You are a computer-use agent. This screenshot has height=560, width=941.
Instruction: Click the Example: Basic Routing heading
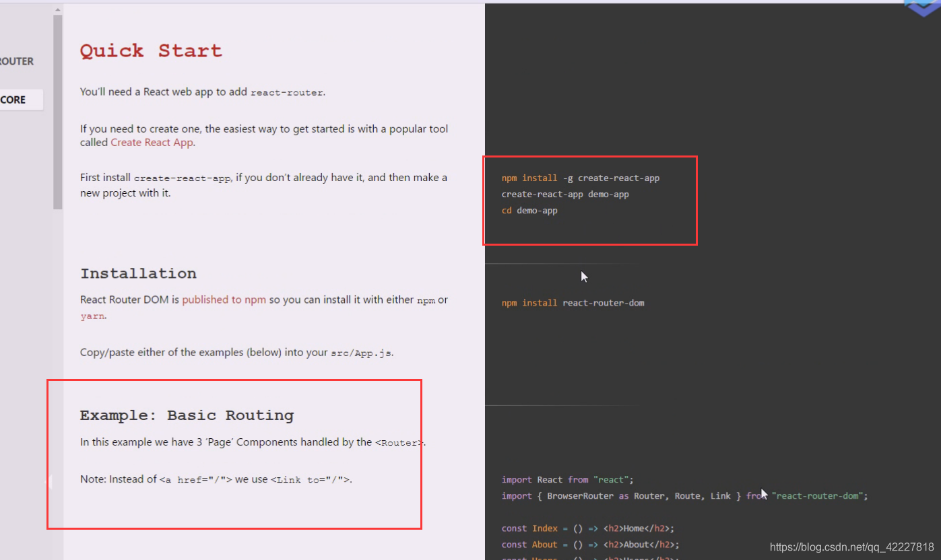point(187,415)
